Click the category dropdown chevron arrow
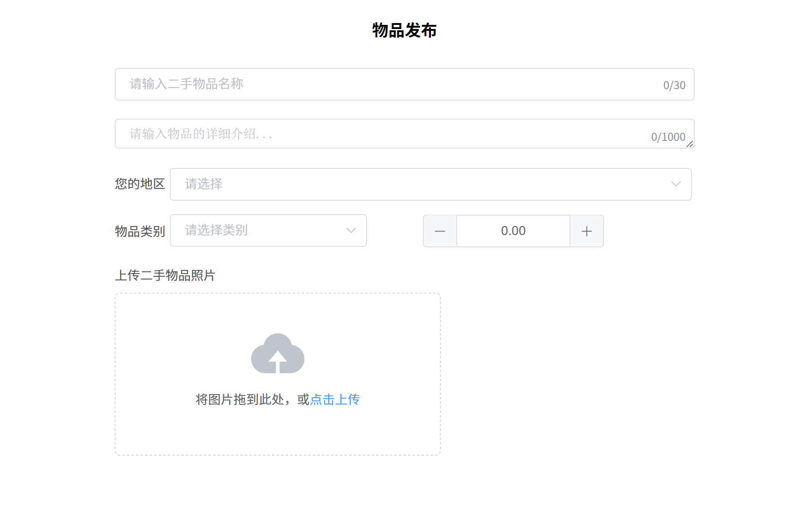Viewport: 812px width, 520px height. point(351,231)
